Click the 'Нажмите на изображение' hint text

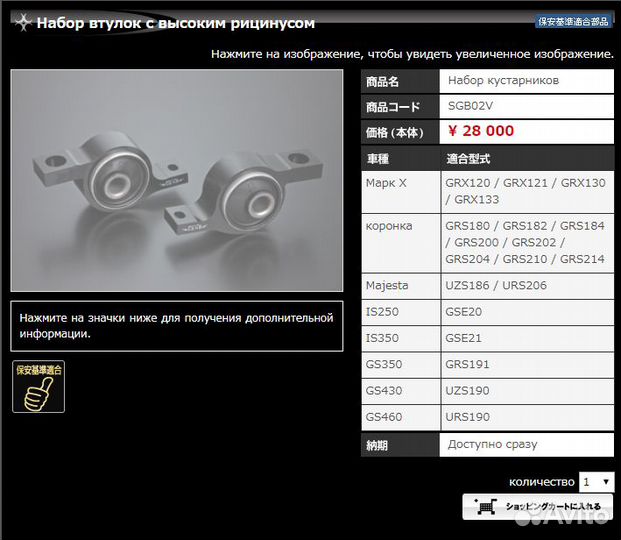412,54
